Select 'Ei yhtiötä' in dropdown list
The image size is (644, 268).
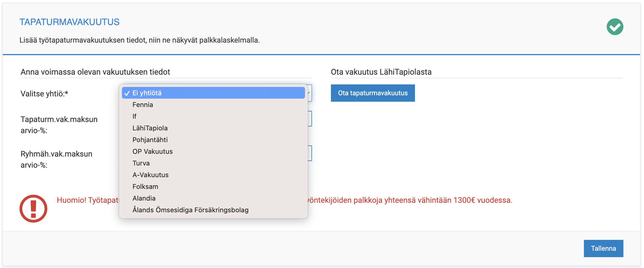(213, 93)
